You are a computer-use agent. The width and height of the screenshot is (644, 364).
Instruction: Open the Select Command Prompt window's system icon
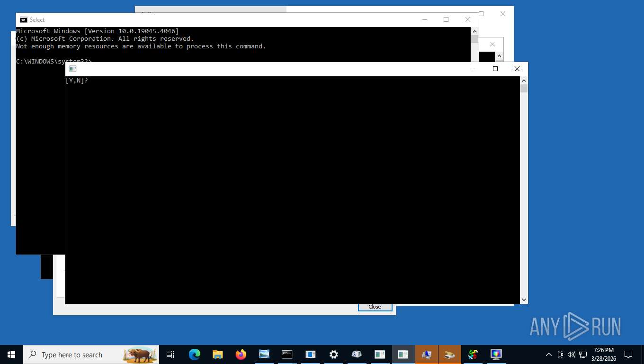(24, 20)
